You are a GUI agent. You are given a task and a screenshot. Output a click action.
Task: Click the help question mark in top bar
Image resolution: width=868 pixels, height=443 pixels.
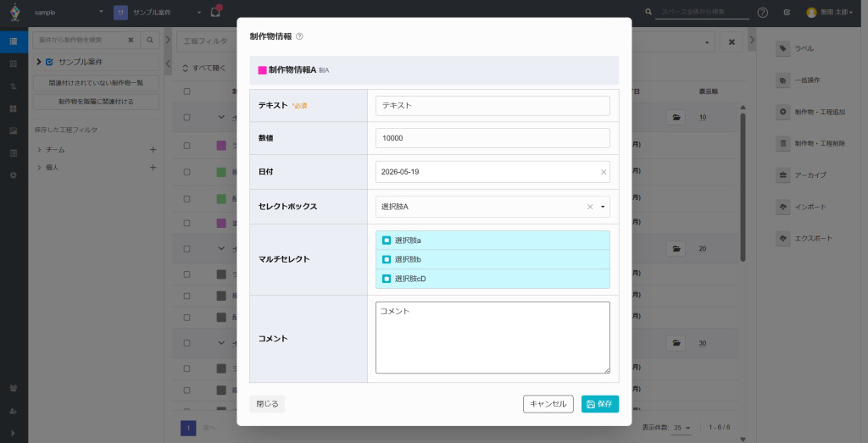762,12
